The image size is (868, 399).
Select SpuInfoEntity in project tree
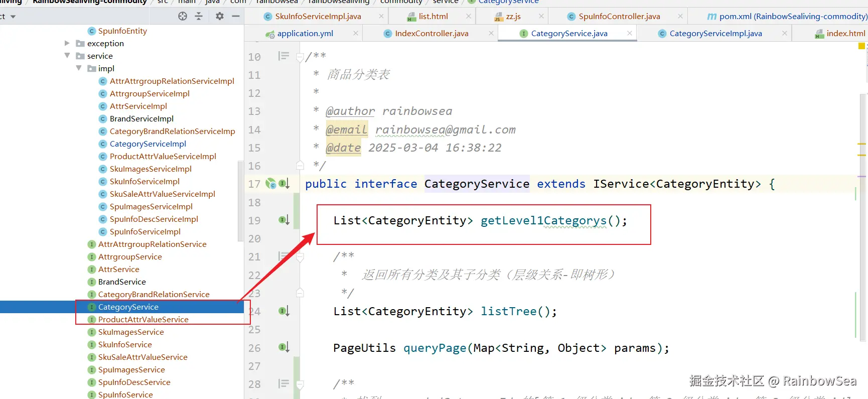[122, 31]
